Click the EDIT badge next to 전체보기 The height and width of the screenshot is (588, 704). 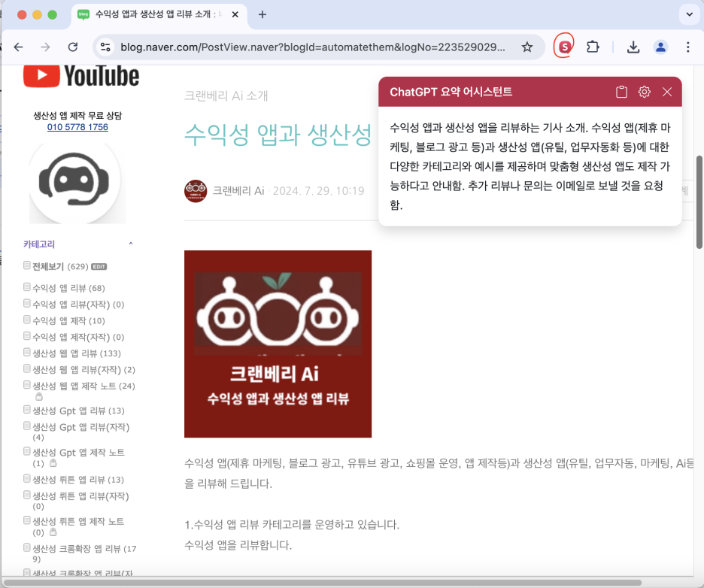[x=99, y=267]
